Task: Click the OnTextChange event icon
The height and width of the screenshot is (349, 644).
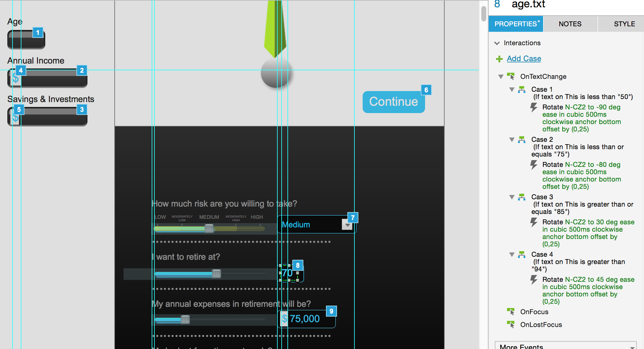Action: tap(511, 76)
